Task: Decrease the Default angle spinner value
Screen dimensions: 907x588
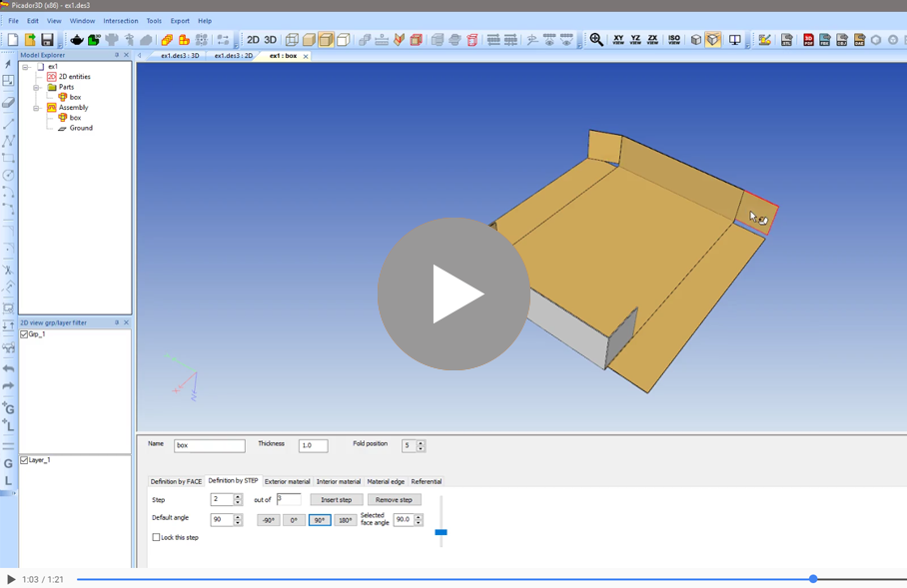Action: [238, 523]
